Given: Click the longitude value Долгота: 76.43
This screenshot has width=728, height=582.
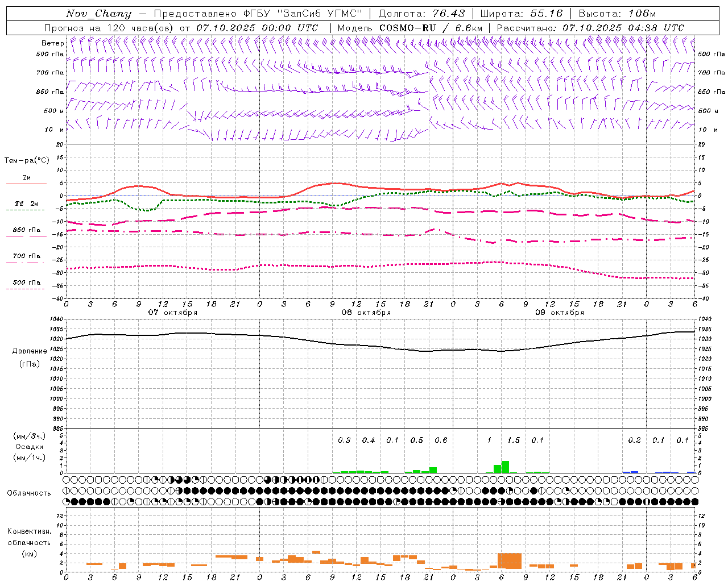Looking at the screenshot, I should point(421,14).
